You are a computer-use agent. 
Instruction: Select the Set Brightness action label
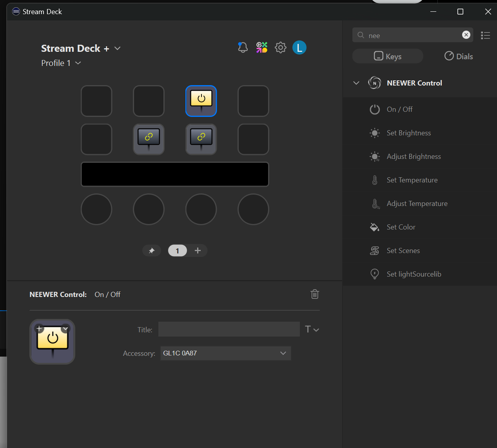pyautogui.click(x=409, y=133)
